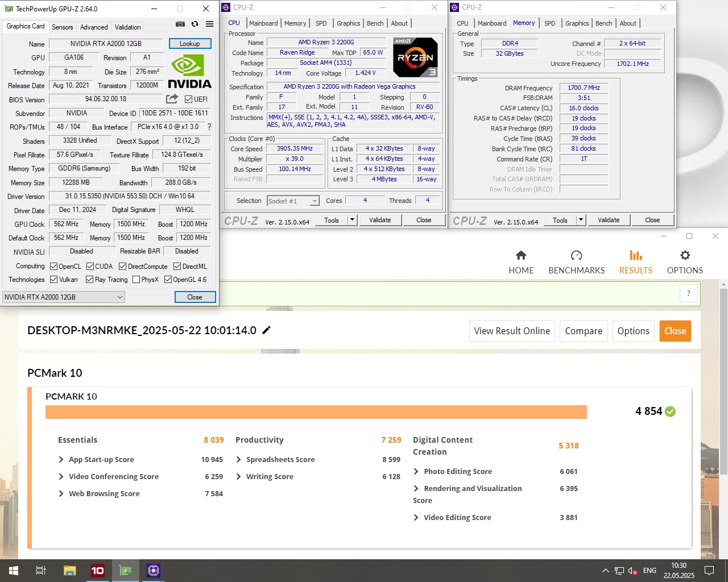Toggle the OpenCL checkbox

click(x=53, y=266)
